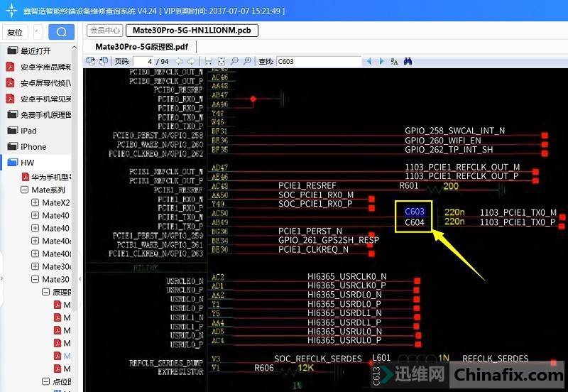Expand the MateX2 tree node
Viewport: 568px width, 392px height.
(x=35, y=203)
